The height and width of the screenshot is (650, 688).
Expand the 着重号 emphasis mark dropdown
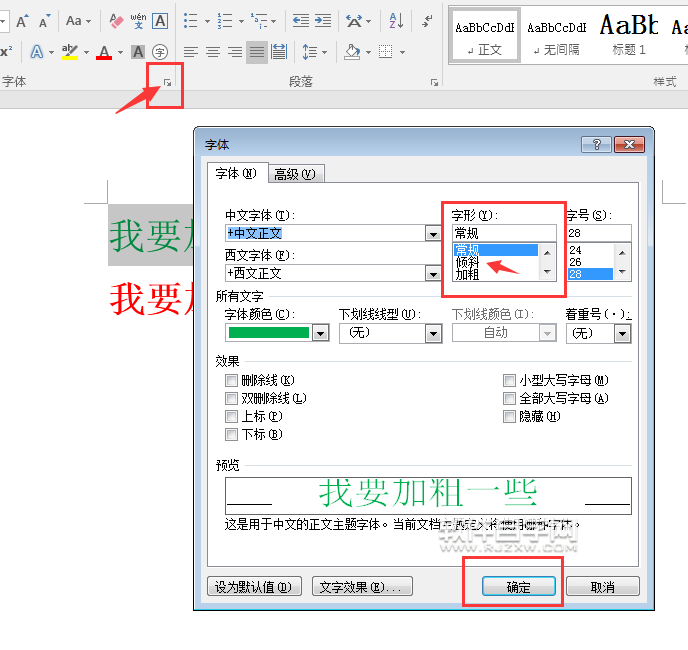tap(622, 333)
